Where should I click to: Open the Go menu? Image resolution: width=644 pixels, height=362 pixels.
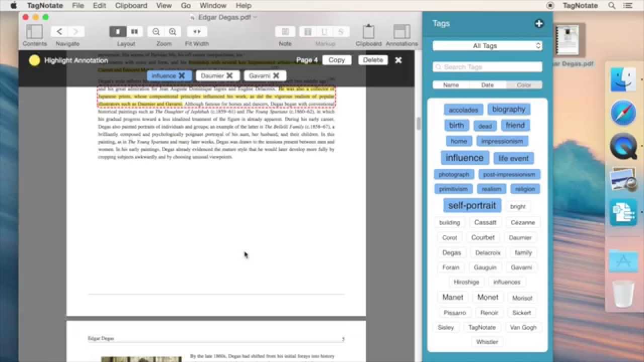coord(186,6)
